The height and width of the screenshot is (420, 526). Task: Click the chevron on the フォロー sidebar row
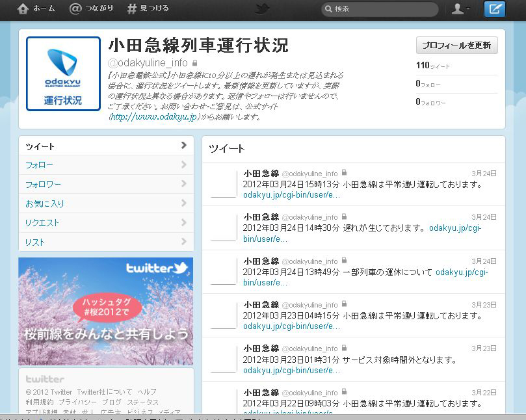tap(183, 164)
